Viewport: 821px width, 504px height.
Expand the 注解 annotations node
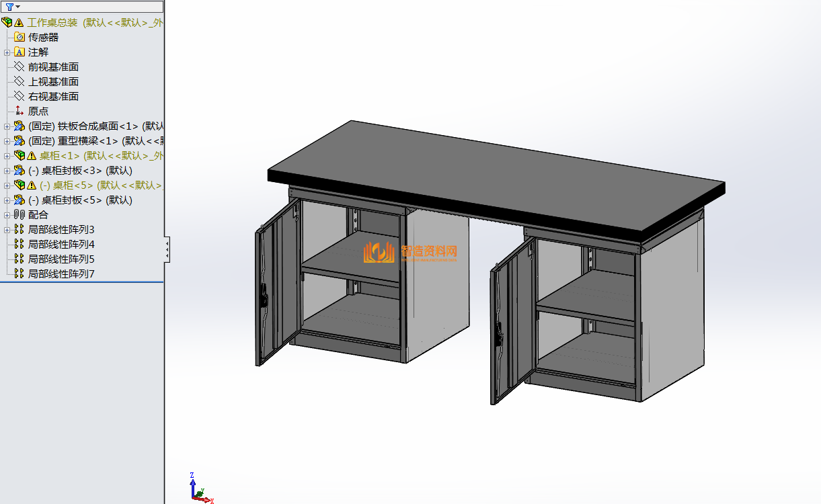click(x=7, y=52)
